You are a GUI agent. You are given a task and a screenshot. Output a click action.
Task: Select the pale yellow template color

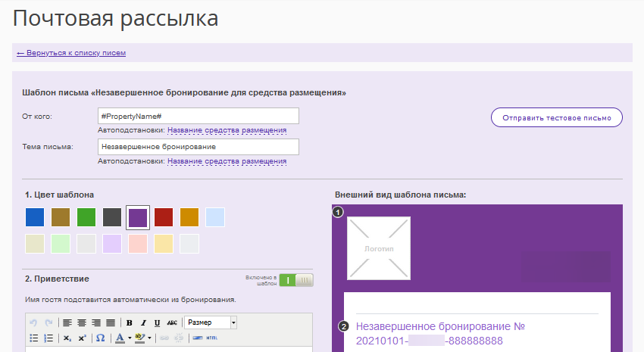(164, 244)
